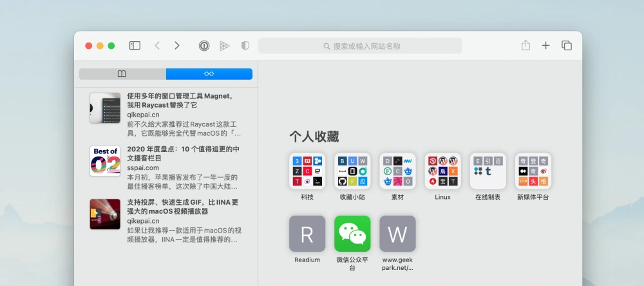Viewport: 644px width, 286px height.
Task: Open article titled 使用多年的窗口管理工具 Magnet
Action: [180, 100]
